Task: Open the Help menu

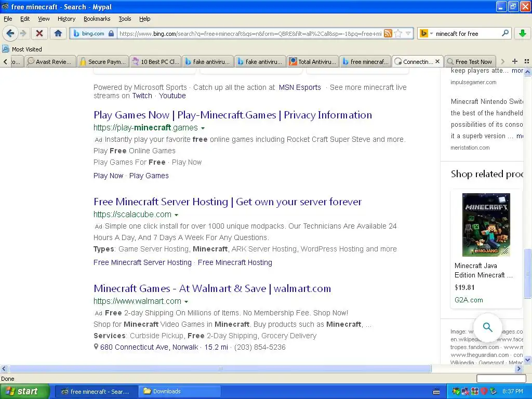Action: [x=145, y=19]
